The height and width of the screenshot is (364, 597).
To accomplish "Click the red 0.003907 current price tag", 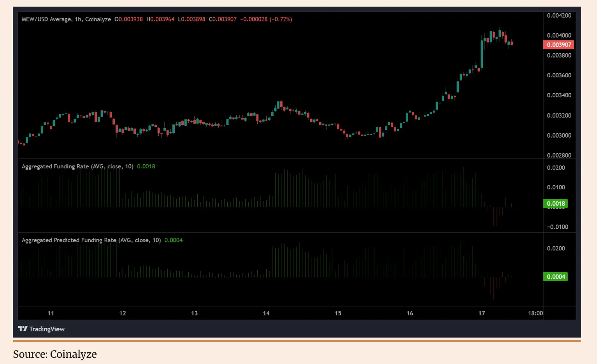I will point(559,45).
